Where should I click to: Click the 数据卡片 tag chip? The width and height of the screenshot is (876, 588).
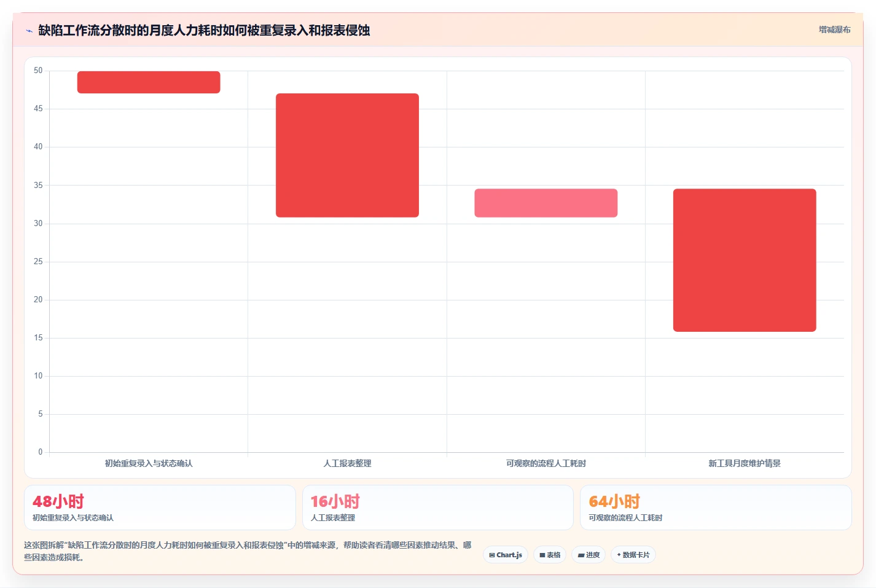point(633,555)
